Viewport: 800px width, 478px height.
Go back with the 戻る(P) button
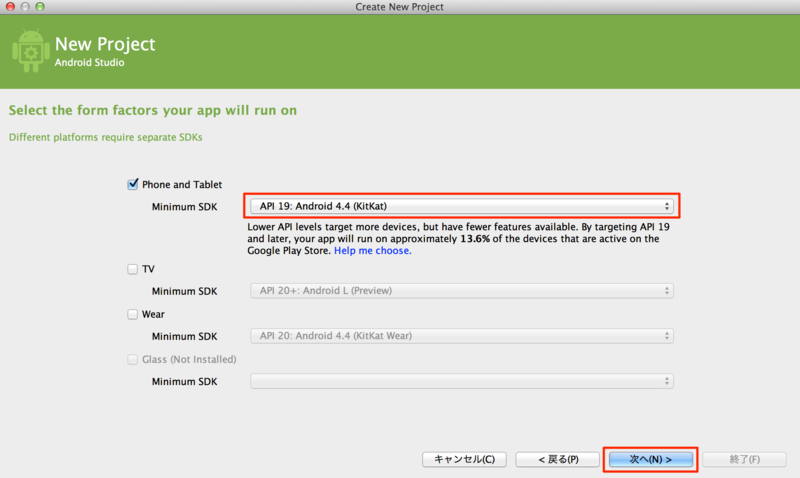[558, 459]
